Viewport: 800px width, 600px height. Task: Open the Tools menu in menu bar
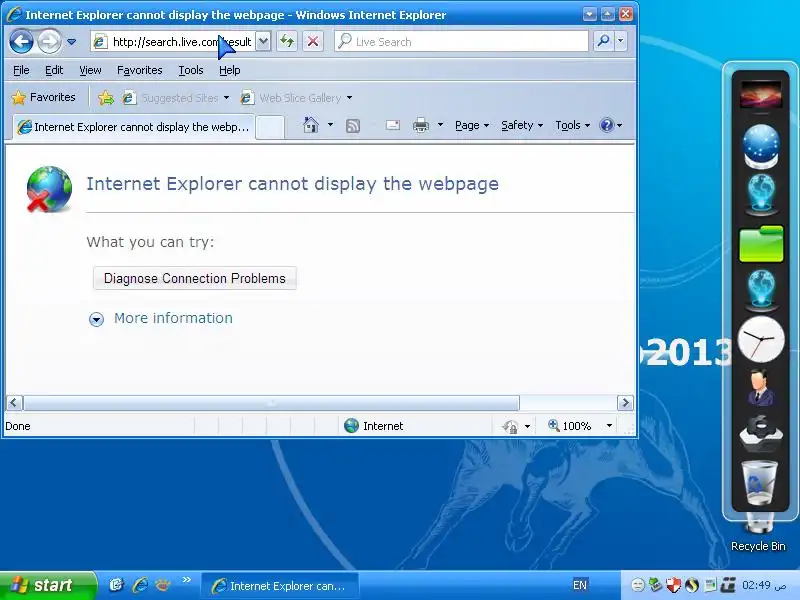191,70
